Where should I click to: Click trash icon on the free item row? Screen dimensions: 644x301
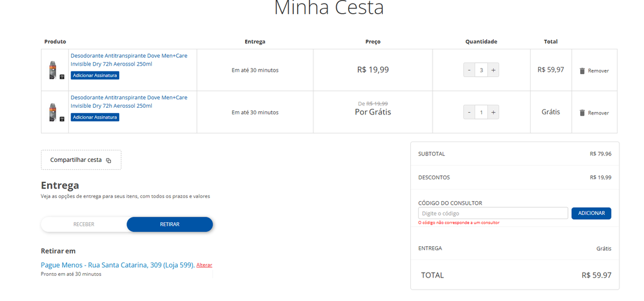(x=582, y=113)
